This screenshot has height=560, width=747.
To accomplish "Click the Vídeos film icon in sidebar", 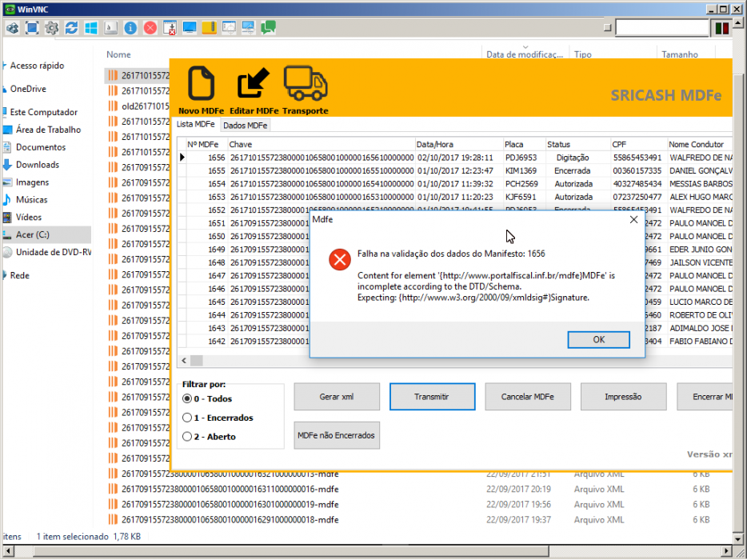I will pos(7,218).
